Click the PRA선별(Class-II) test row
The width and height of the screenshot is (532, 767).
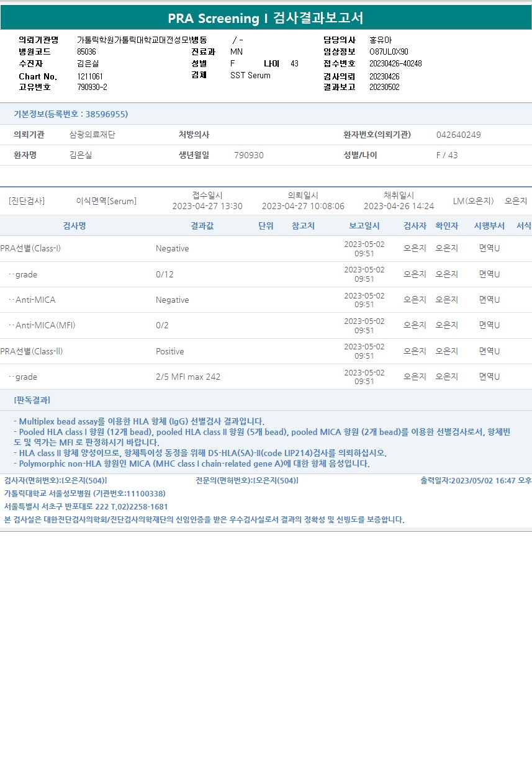[266, 351]
